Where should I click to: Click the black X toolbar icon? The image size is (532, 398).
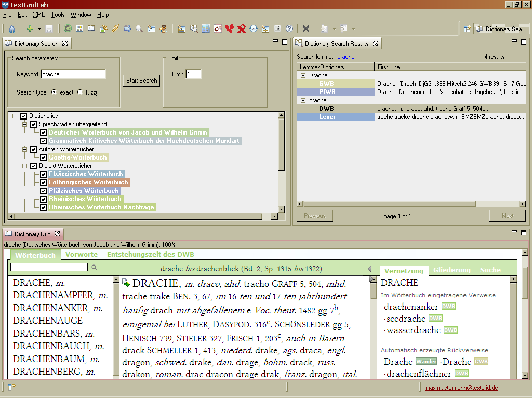306,29
